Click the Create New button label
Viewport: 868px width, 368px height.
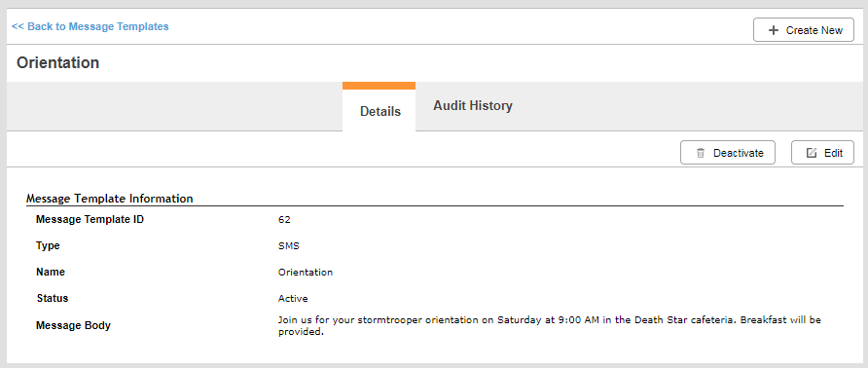pos(814,30)
